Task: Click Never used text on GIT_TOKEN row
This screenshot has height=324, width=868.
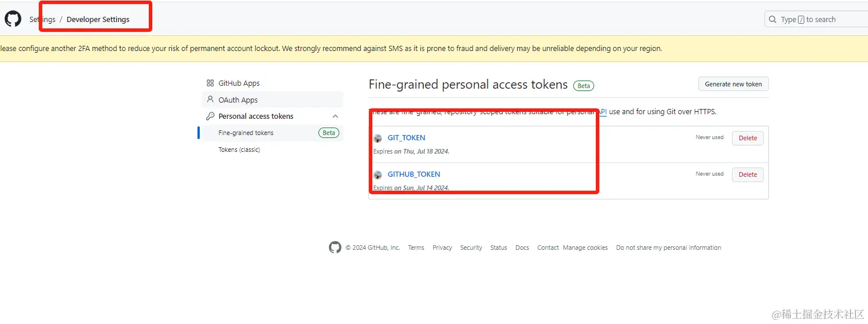Action: point(709,137)
